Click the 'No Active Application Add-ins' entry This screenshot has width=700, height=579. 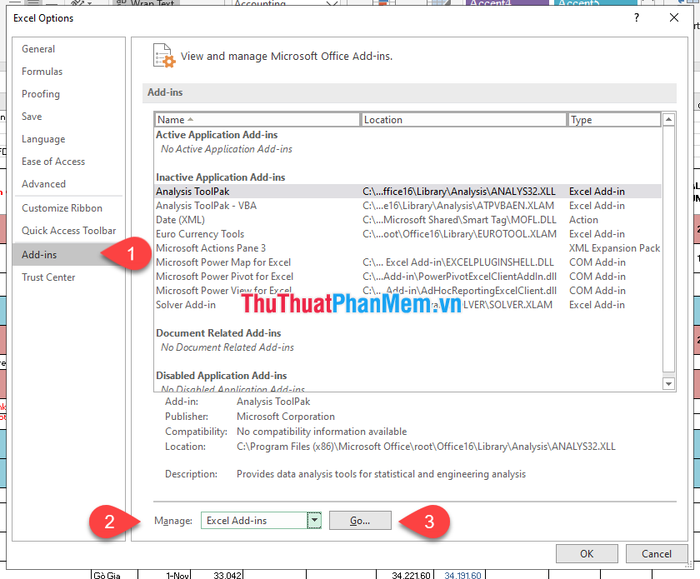[226, 149]
